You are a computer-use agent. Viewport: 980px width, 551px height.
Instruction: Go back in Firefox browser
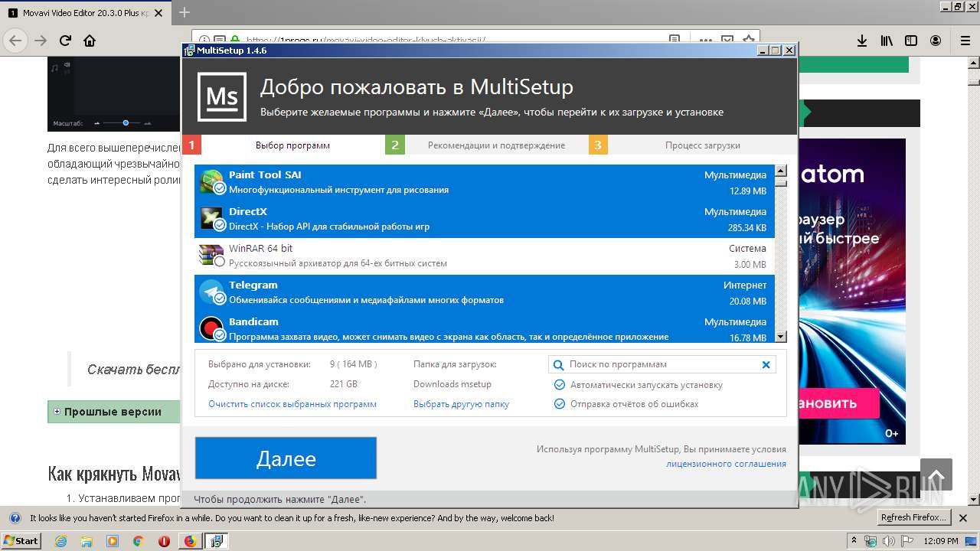[16, 41]
